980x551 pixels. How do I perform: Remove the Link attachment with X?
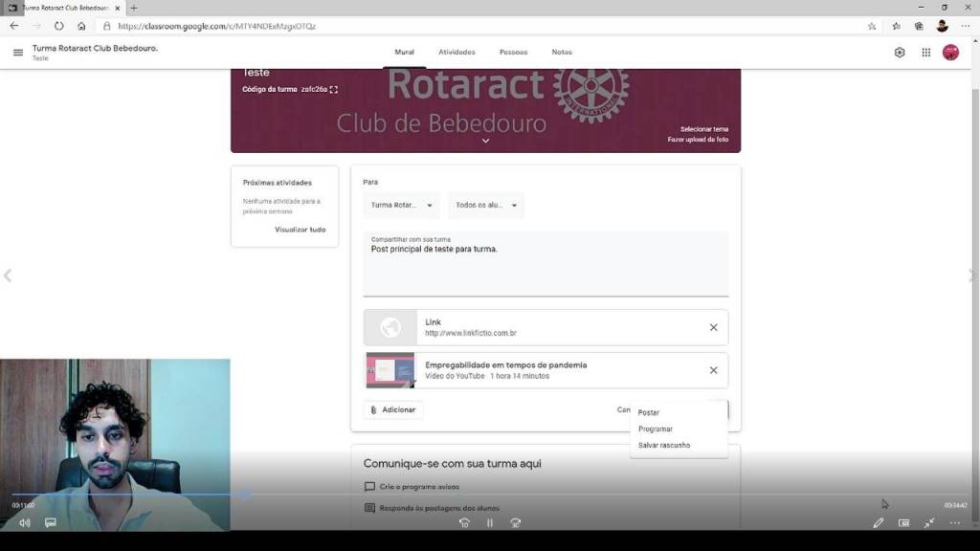click(713, 327)
